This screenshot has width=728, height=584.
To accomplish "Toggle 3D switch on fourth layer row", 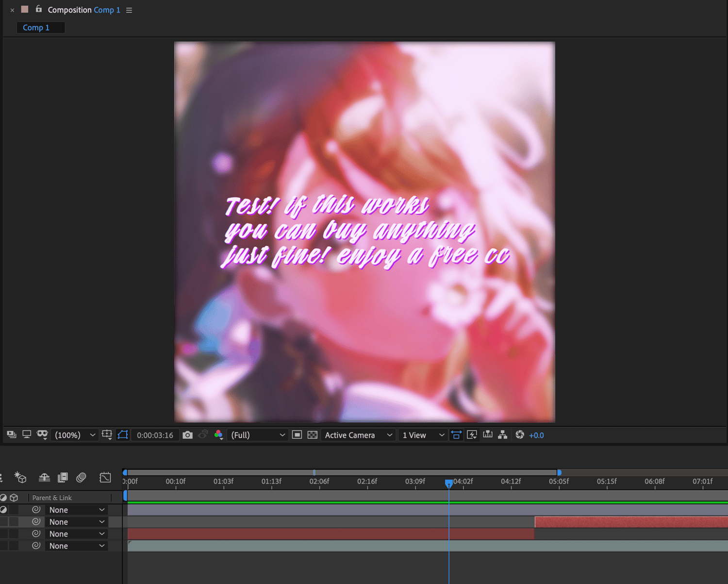I will [14, 546].
